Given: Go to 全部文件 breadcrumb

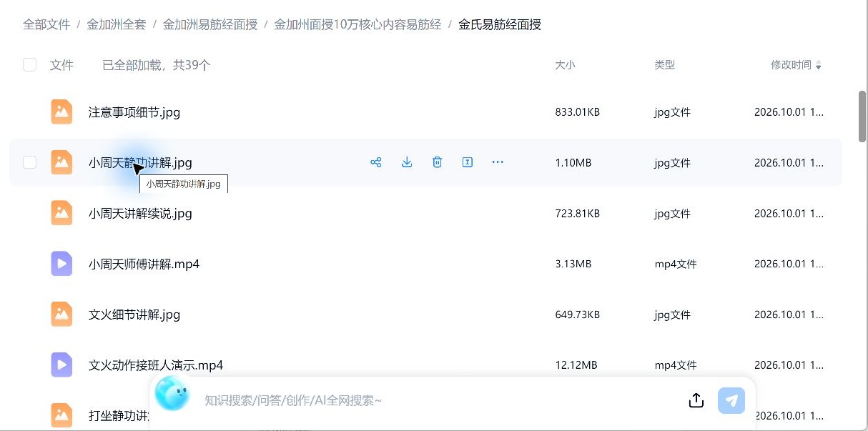Looking at the screenshot, I should tap(46, 24).
